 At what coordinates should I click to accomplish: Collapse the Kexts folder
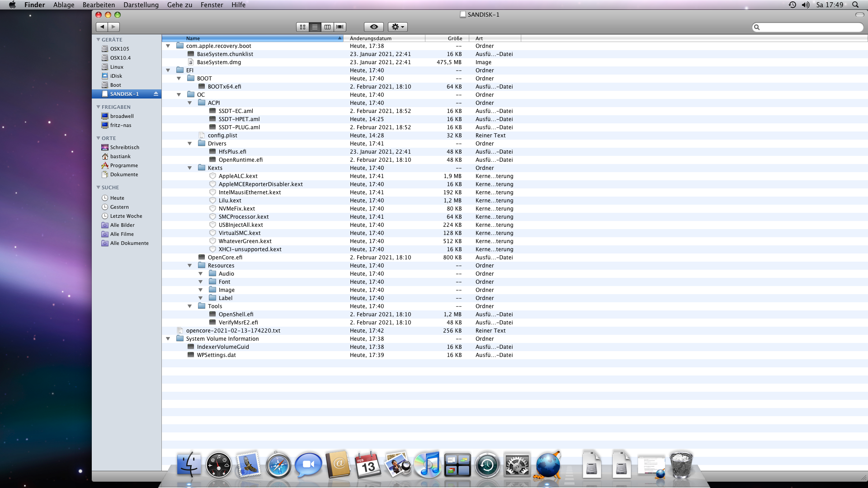point(189,168)
